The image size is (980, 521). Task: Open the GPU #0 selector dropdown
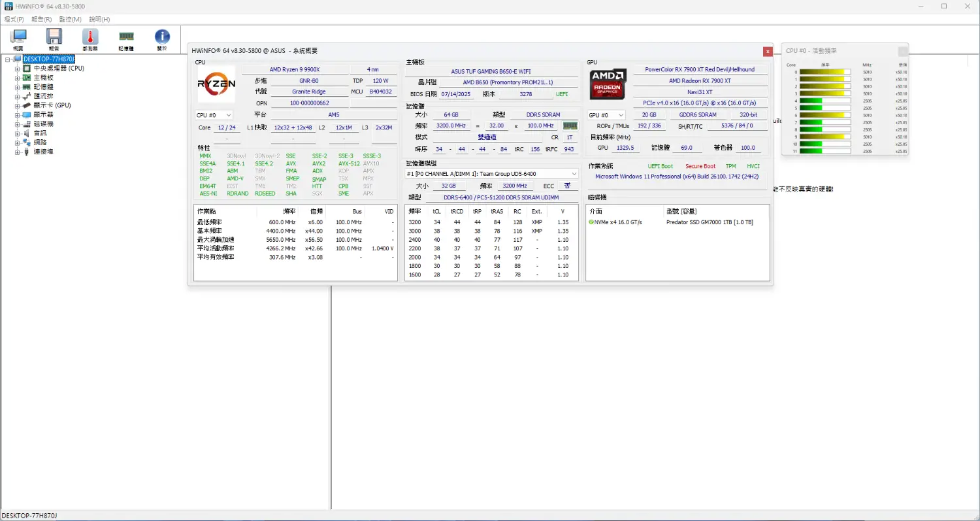point(606,115)
